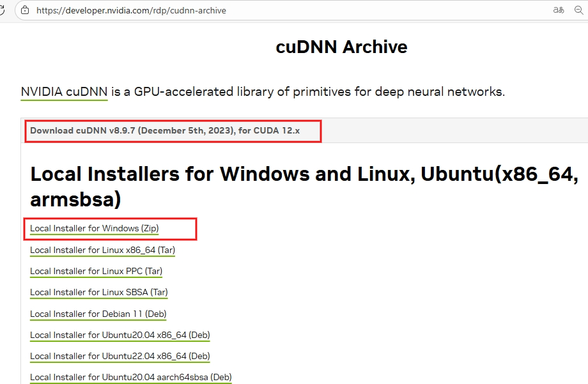Download Local Installer for Linux SBSA (Tar)
The height and width of the screenshot is (384, 588).
point(98,292)
